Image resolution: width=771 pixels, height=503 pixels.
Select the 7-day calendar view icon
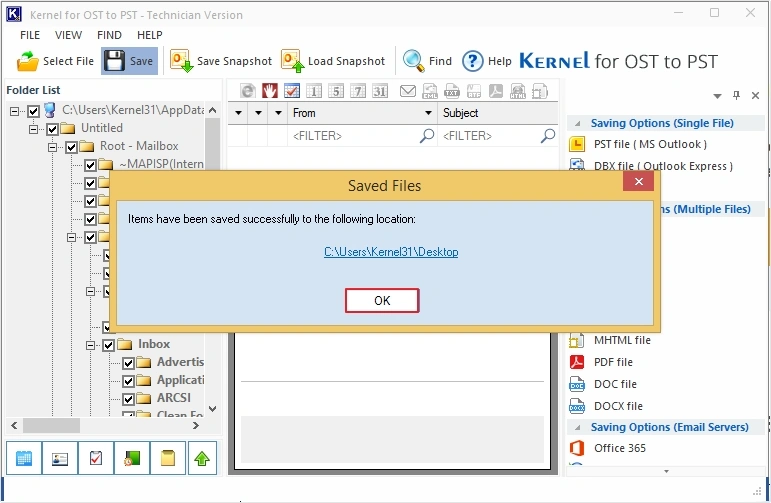point(358,91)
